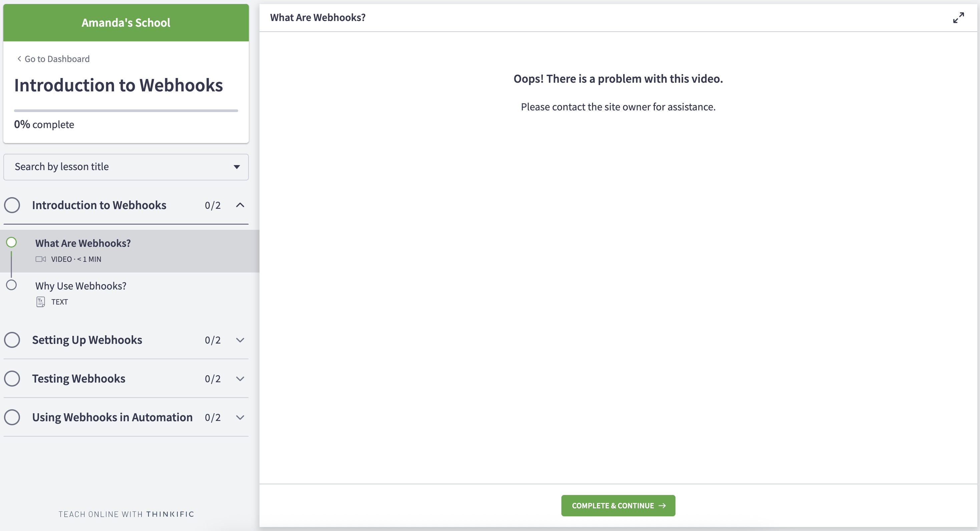Click the Complete & Continue button
The image size is (980, 531).
618,506
